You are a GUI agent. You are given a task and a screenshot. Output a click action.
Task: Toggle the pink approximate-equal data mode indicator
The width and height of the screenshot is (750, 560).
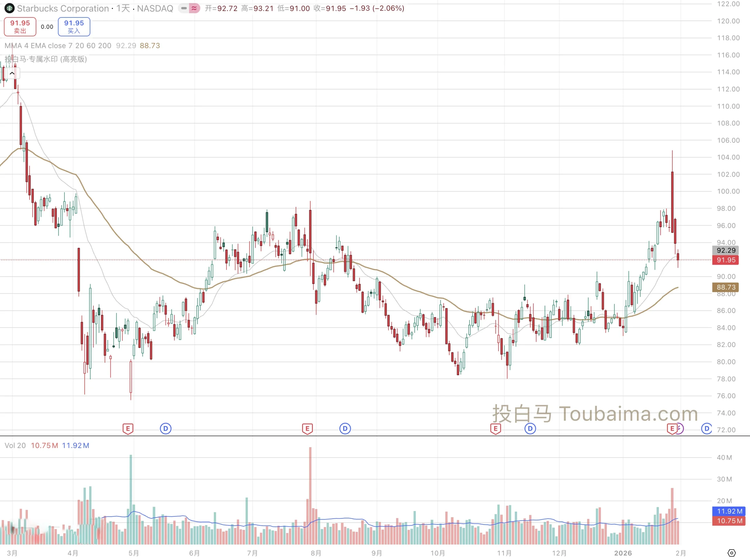coord(194,8)
